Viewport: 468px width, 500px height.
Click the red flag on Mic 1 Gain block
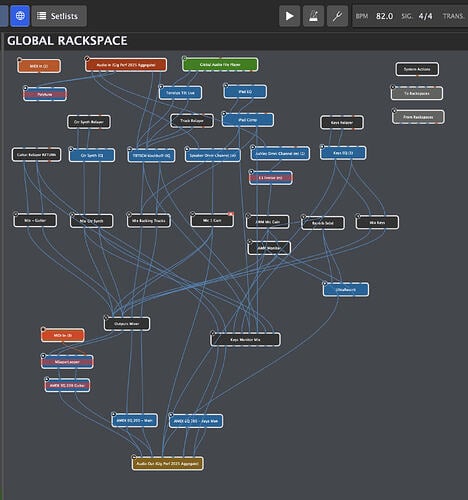coord(231,214)
